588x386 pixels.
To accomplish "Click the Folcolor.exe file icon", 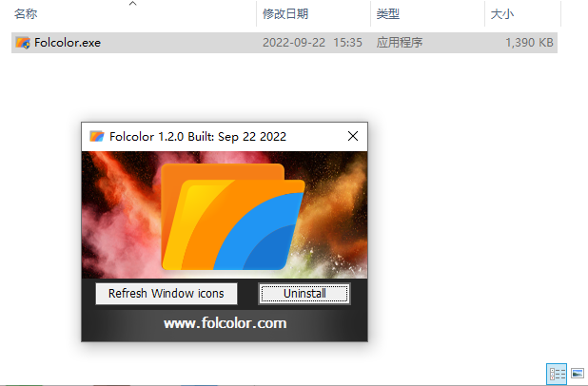I will pyautogui.click(x=23, y=43).
